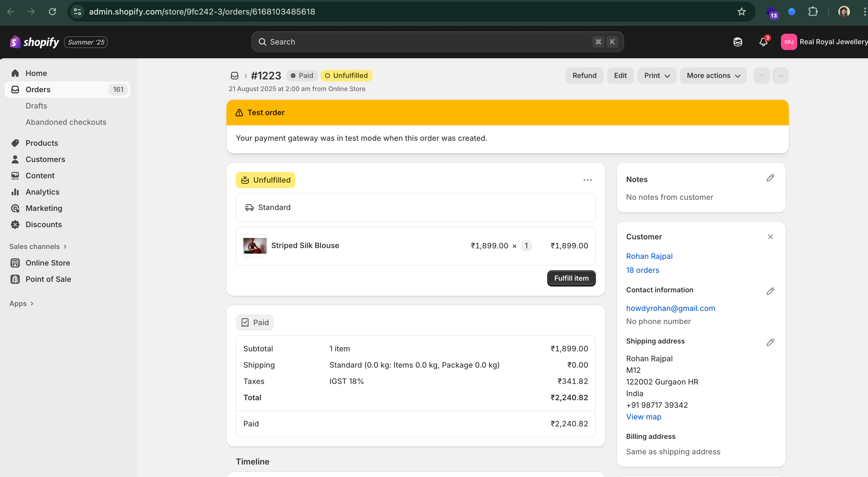Click the Shopify search field

(x=437, y=42)
